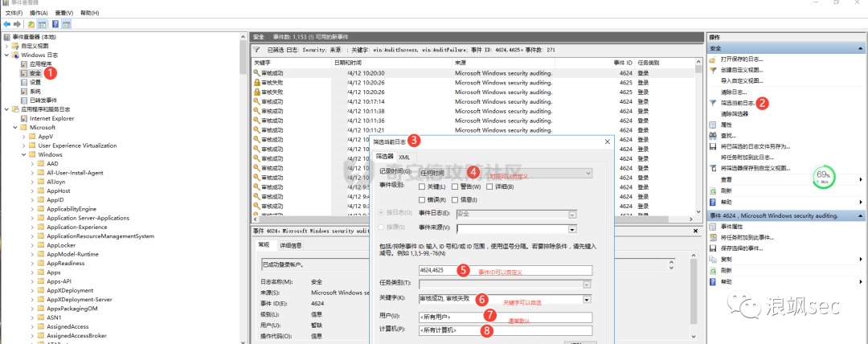Click 刷新 in the 安全 actions section
The width and height of the screenshot is (868, 344).
coord(727,190)
